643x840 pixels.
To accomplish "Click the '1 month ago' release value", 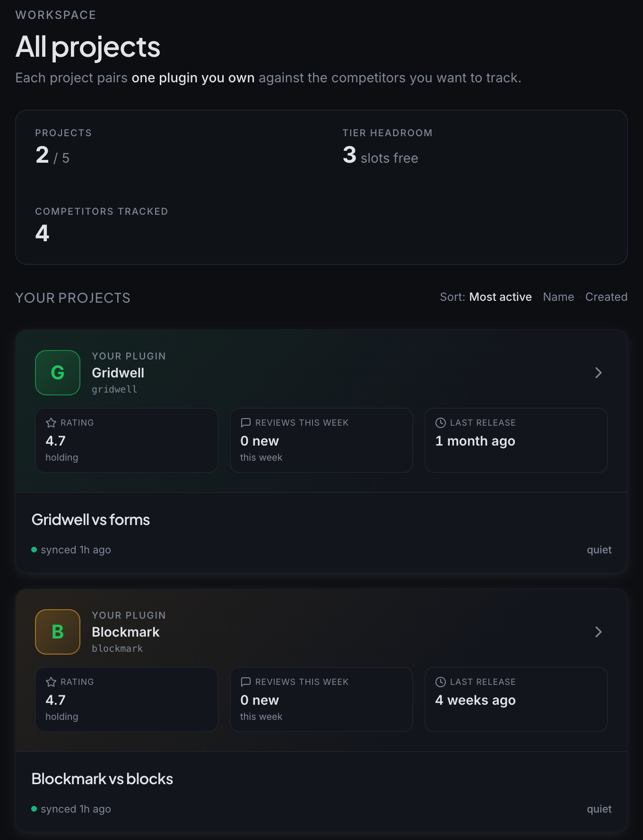I will [x=475, y=441].
